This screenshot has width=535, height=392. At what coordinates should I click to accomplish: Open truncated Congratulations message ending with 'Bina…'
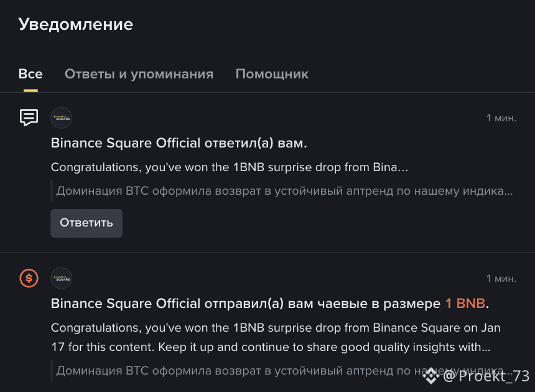pyautogui.click(x=230, y=167)
